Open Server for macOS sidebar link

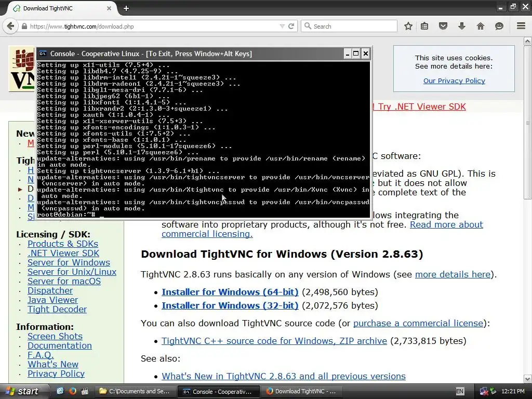[x=64, y=281]
